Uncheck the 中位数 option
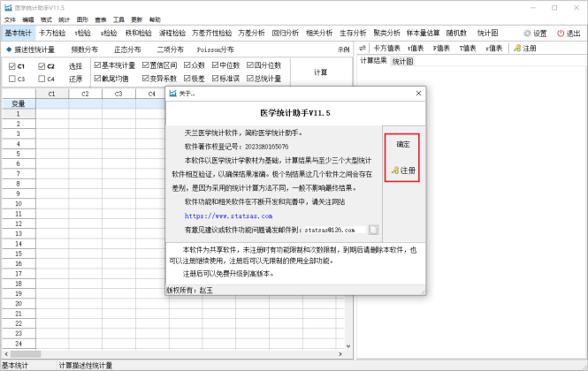This screenshot has width=588, height=371. [215, 65]
